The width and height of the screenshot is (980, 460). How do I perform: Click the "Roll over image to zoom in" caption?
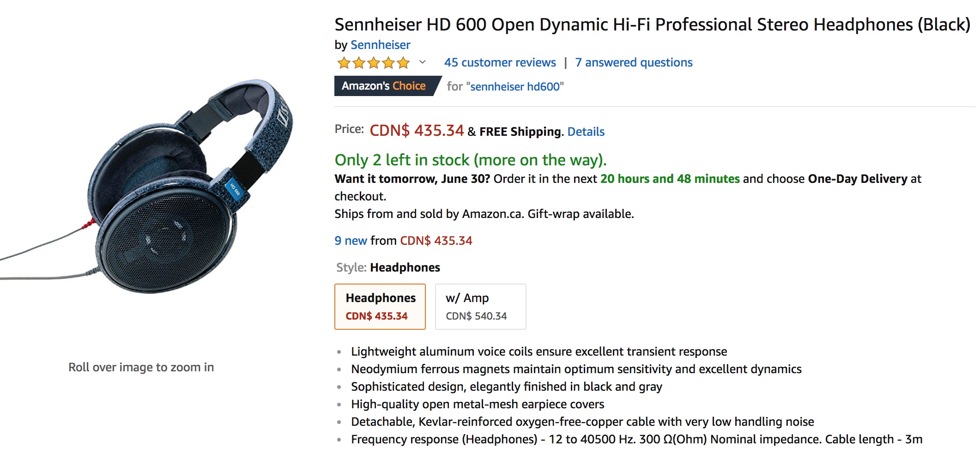point(141,368)
